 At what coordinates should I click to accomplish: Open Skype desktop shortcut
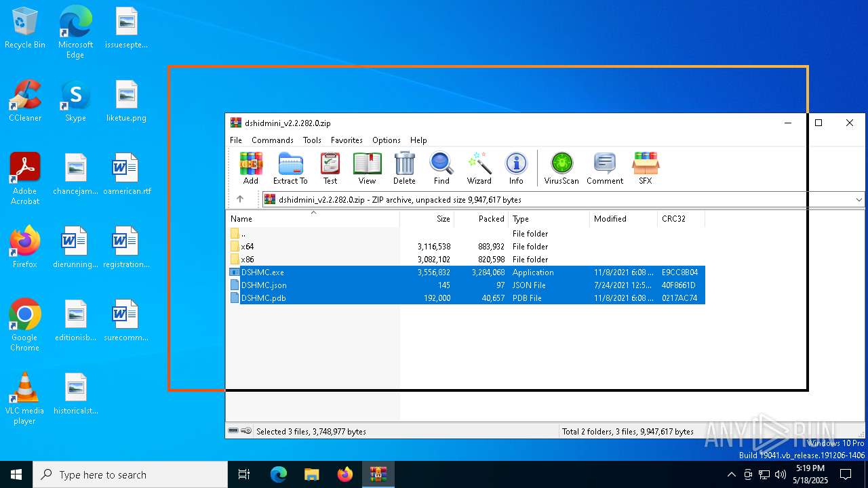click(x=75, y=101)
